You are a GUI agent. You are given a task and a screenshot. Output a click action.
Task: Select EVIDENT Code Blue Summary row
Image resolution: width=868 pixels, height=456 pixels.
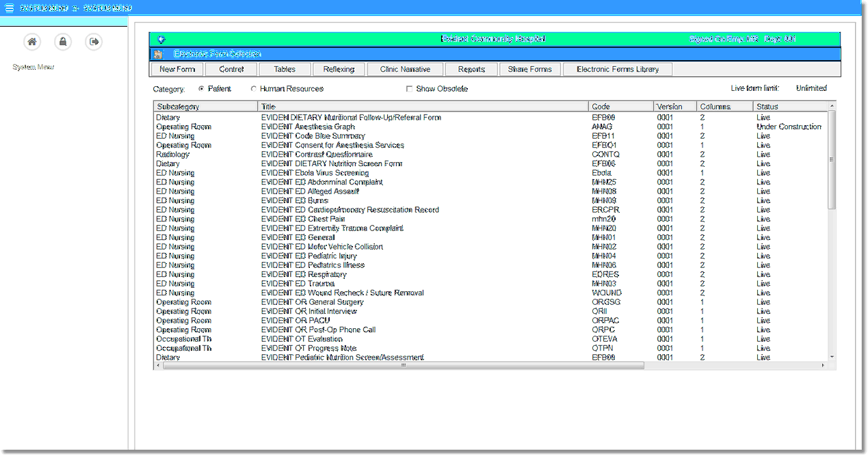click(490, 136)
